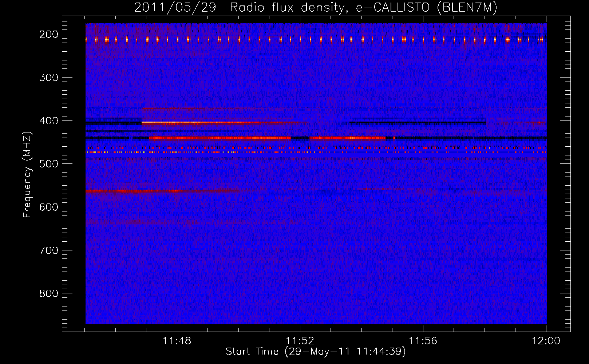
Task: Click the dotted red interference line near 470 MHz
Action: [316, 152]
